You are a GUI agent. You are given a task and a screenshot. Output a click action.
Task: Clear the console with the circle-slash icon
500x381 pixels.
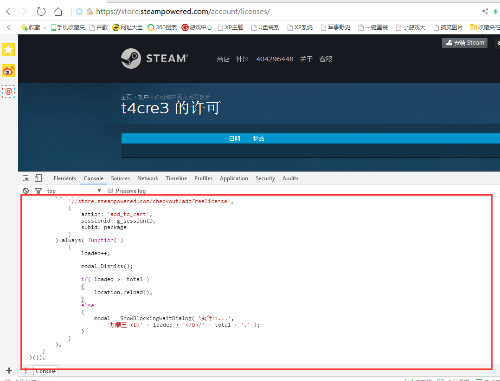[x=26, y=191]
